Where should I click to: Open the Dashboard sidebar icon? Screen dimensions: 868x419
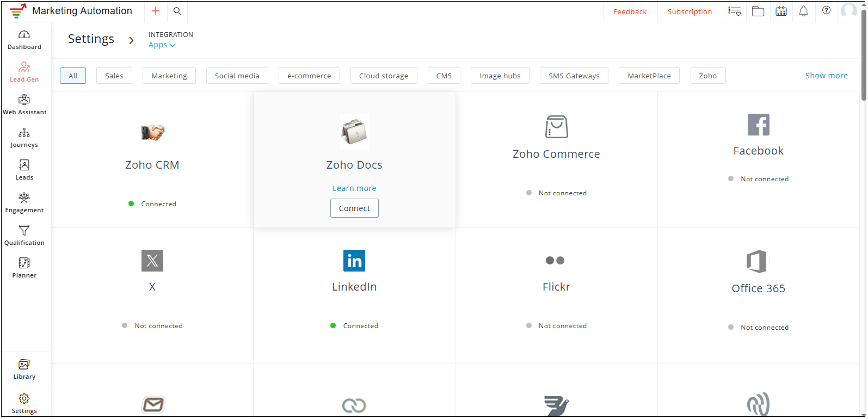click(x=24, y=40)
